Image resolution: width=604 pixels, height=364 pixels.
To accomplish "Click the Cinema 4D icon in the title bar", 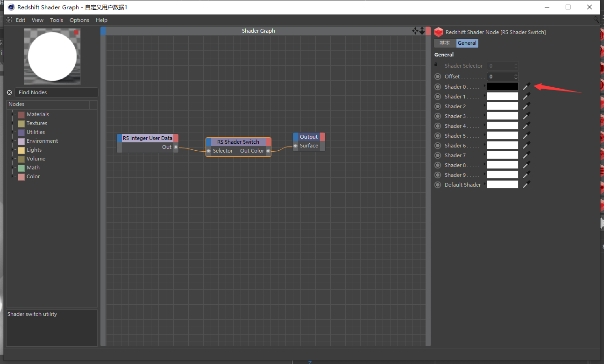I will click(x=11, y=7).
